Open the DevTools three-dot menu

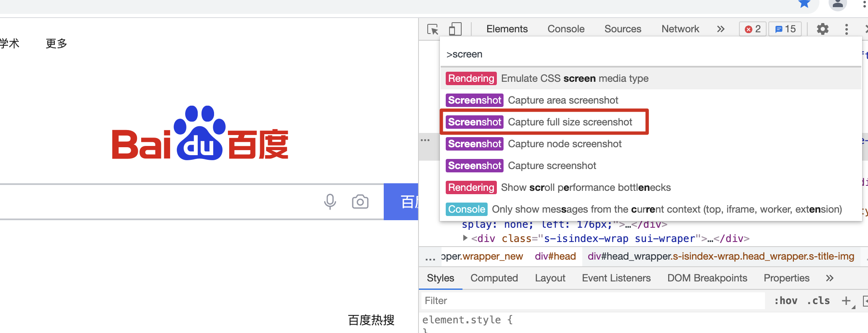[x=847, y=29]
